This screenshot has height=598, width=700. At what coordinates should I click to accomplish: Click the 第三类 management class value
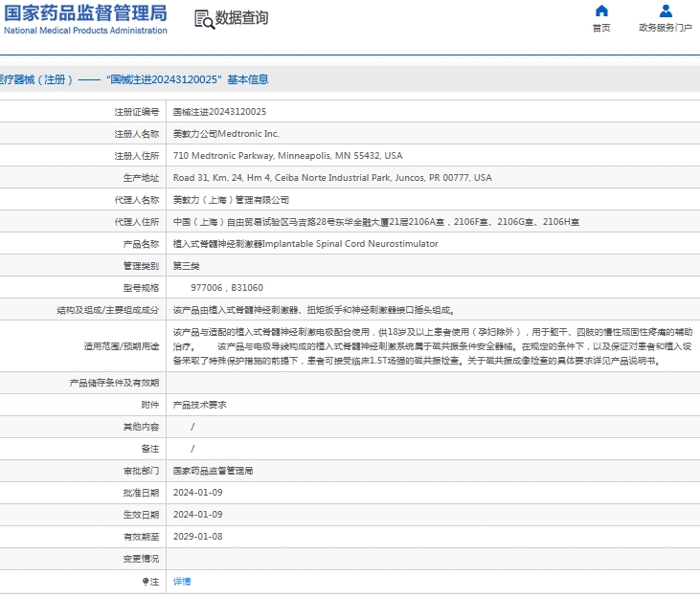(x=186, y=266)
